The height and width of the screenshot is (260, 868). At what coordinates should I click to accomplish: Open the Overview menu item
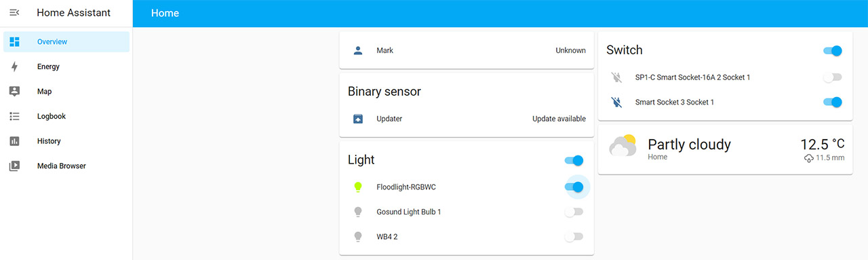pos(66,41)
